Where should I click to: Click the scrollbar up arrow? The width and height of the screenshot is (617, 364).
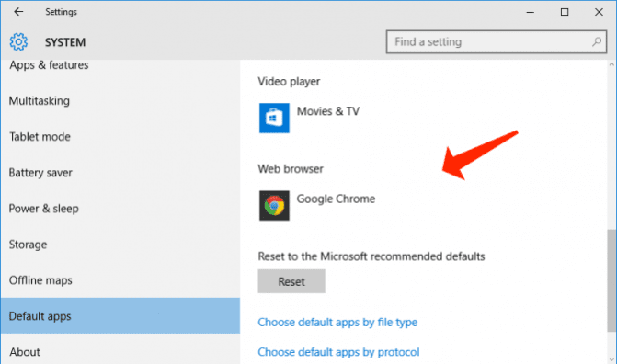(611, 64)
